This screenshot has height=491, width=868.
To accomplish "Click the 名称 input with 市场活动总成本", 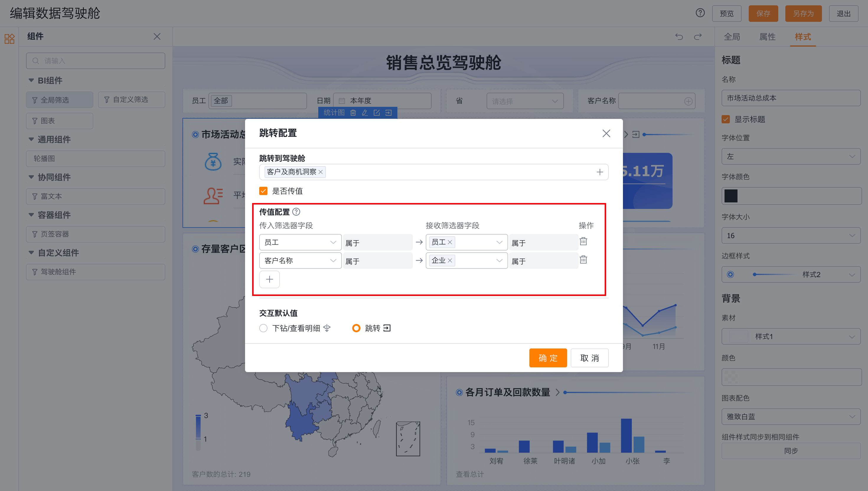I will pyautogui.click(x=791, y=98).
